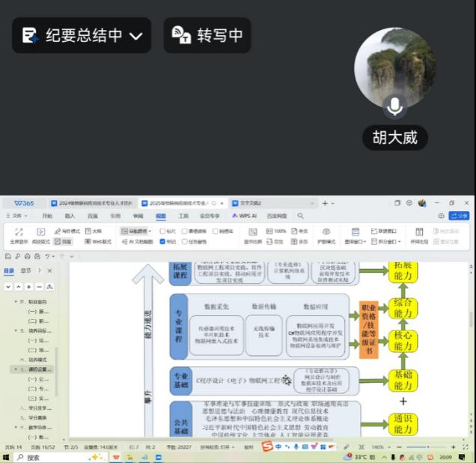Click the microphone icon under the avatar
The image size is (476, 463).
coord(395,108)
